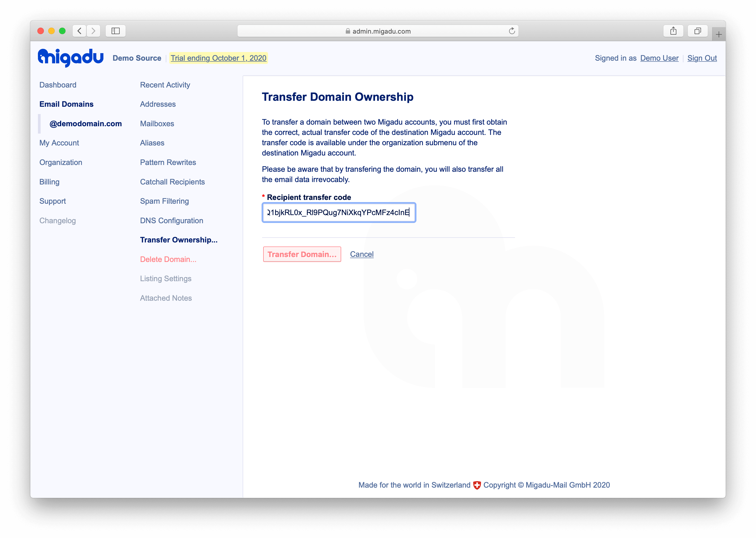Open the Dashboard menu item
The height and width of the screenshot is (538, 756).
58,85
